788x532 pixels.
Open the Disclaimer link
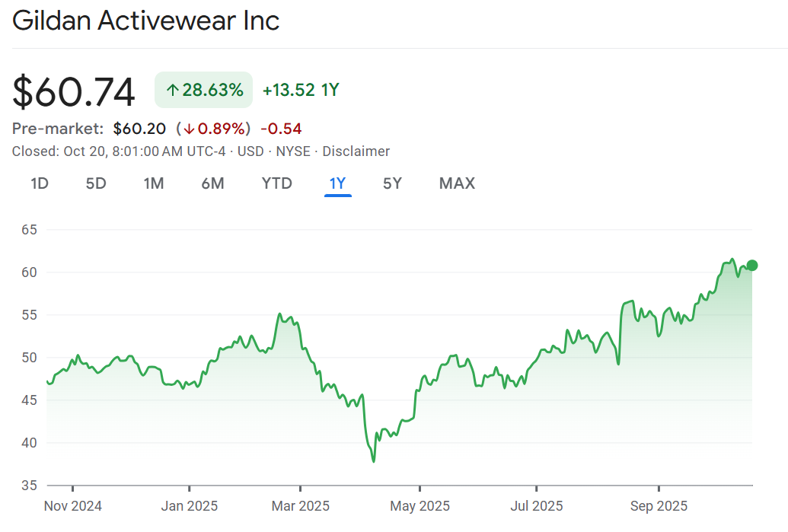[x=356, y=151]
